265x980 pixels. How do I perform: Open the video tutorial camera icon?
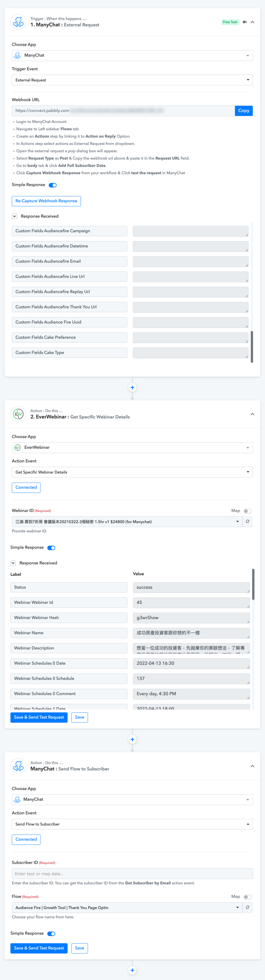coord(244,22)
